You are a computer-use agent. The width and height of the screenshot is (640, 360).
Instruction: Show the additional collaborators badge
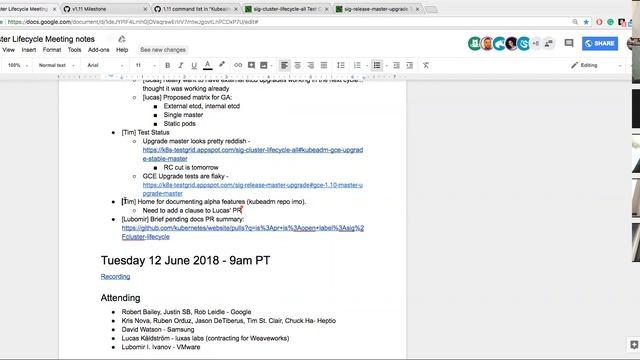pos(536,43)
